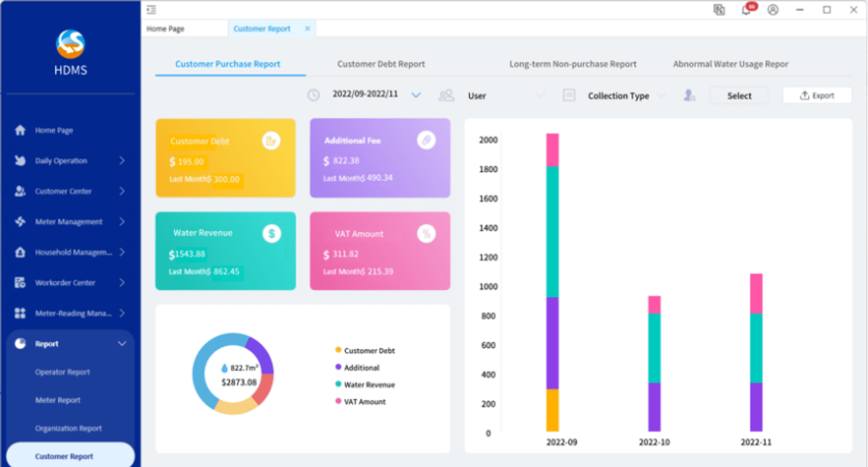Click the Home Page house icon
868x467 pixels.
click(20, 130)
